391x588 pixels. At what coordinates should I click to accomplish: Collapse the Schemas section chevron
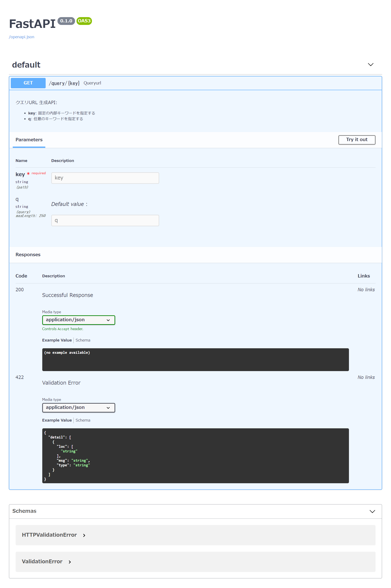[x=372, y=511]
